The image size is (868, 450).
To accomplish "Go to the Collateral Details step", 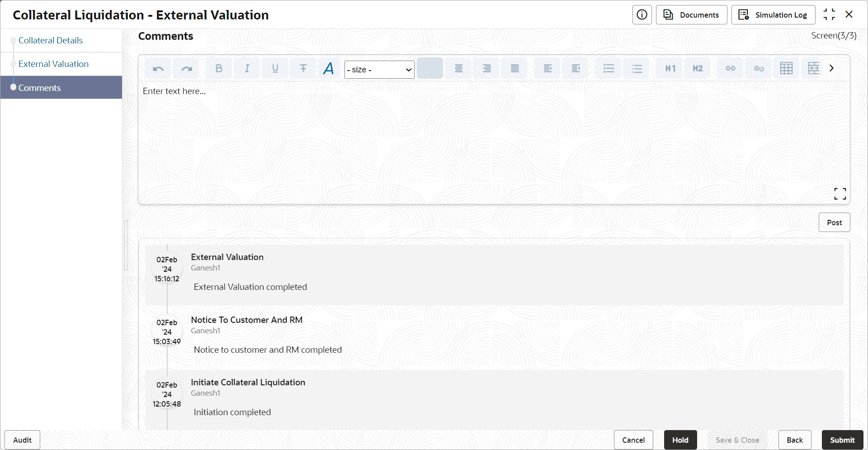I will coord(51,40).
